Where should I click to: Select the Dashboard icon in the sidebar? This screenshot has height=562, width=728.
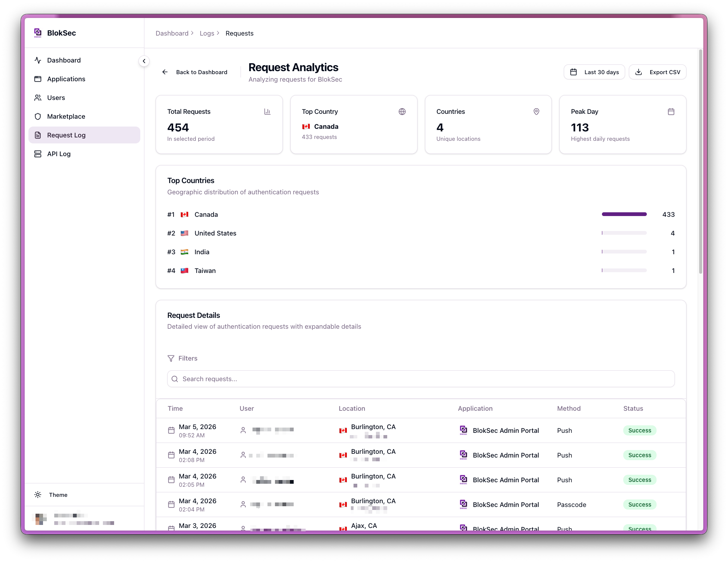[38, 60]
